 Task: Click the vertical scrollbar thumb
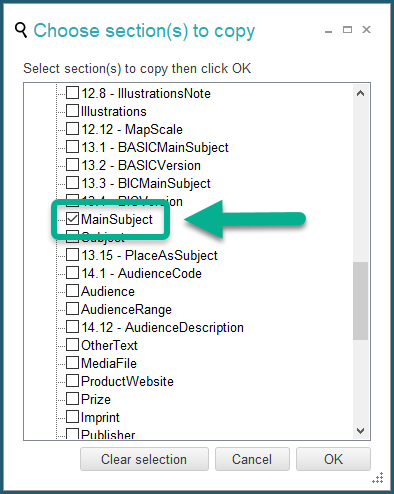(360, 301)
